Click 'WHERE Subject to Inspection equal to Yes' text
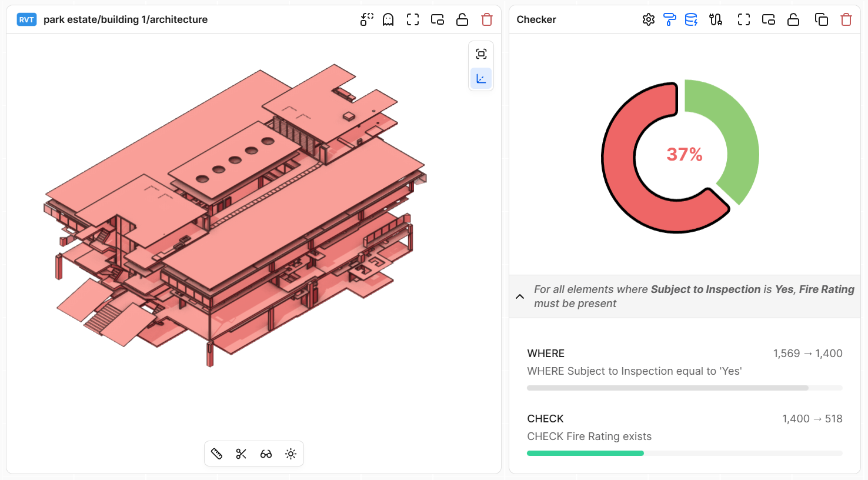 tap(635, 371)
